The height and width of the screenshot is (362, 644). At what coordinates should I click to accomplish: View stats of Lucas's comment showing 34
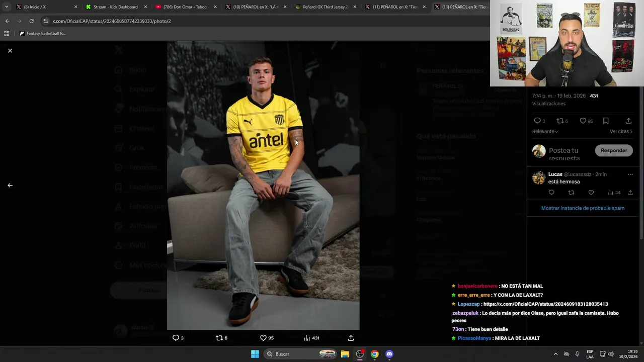614,193
